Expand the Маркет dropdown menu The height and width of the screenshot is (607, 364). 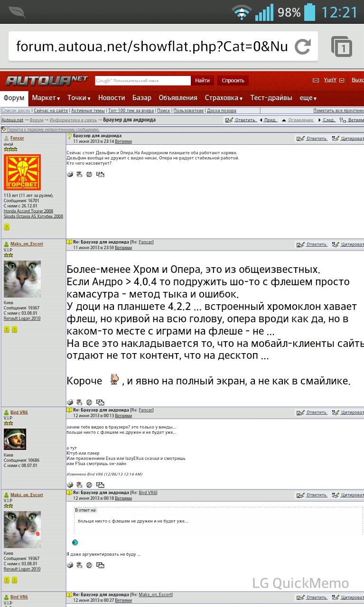46,98
